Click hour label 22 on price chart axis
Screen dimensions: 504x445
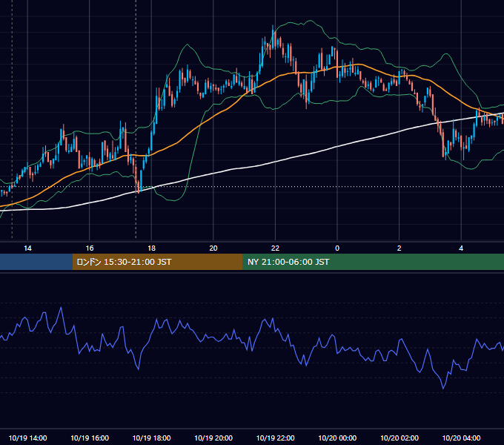coord(275,248)
